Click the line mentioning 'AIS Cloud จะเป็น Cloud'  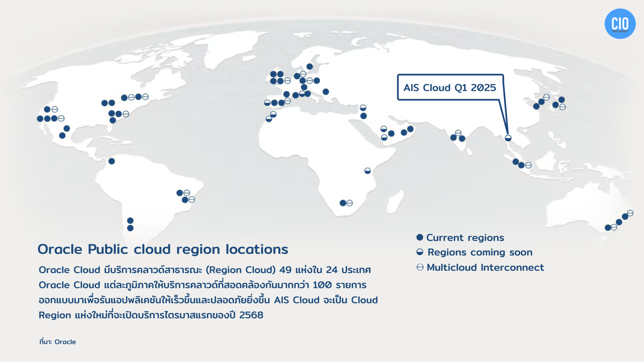tap(208, 300)
